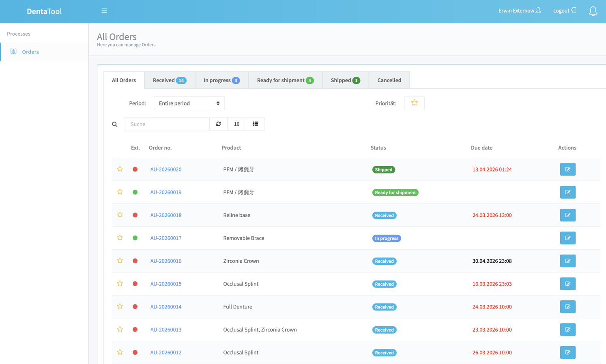Click the refresh icon beside search

[x=219, y=124]
